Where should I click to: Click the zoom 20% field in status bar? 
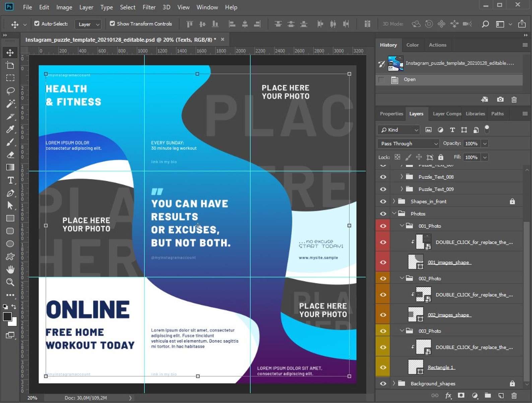coord(32,398)
